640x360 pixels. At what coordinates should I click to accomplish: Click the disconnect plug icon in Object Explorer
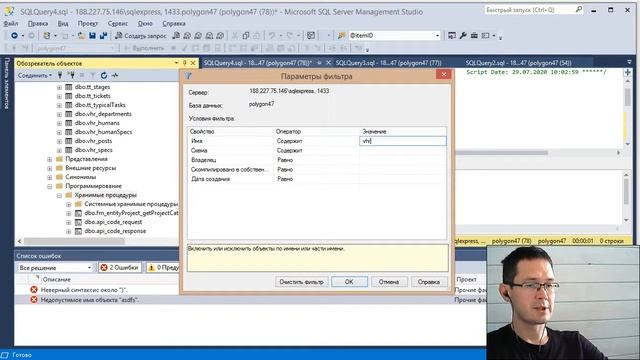pyautogui.click(x=71, y=75)
